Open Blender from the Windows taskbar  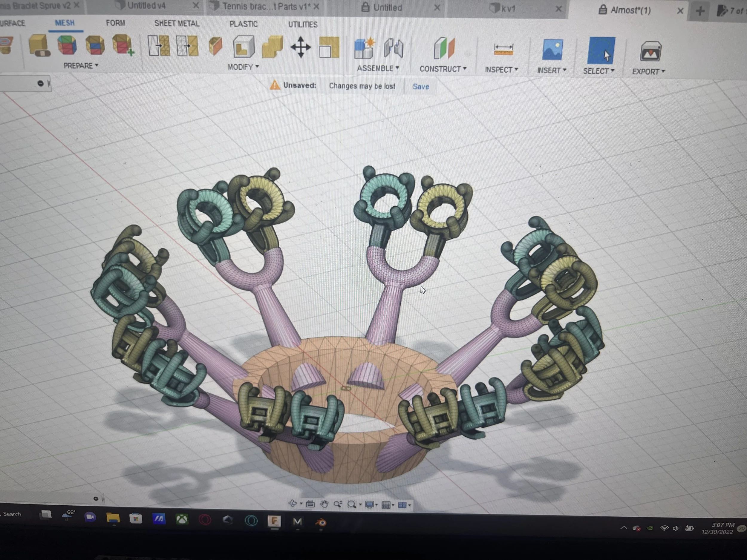(321, 523)
